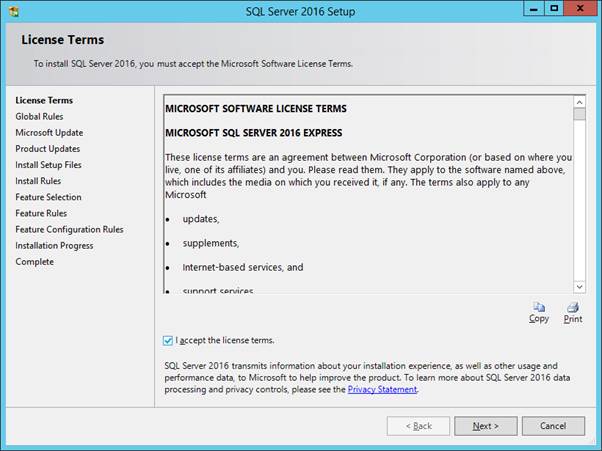
Task: Select Install Rules step in sidebar
Action: pyautogui.click(x=38, y=181)
